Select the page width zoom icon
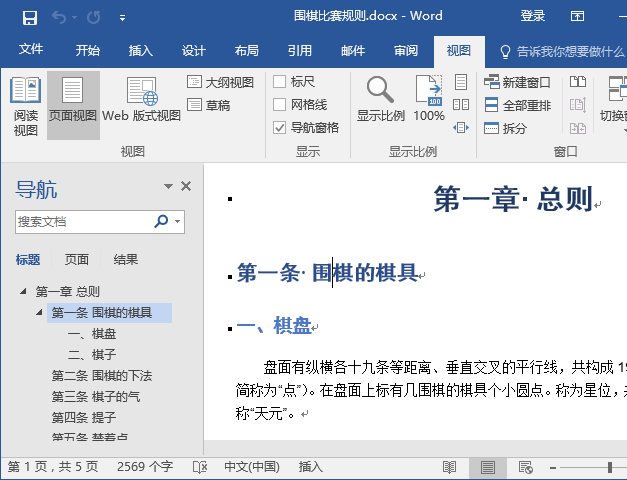 [461, 128]
